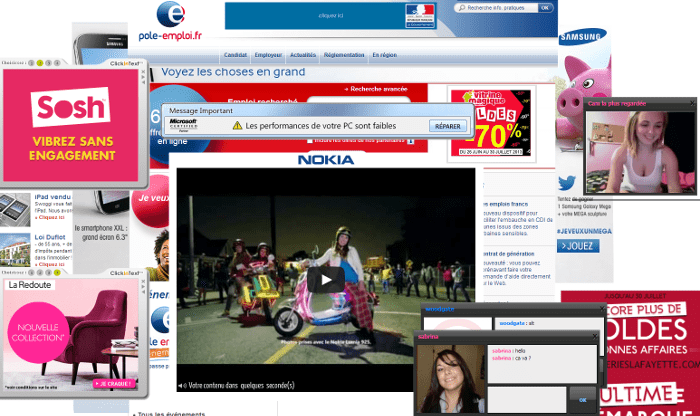Viewport: 700px width, 416px height.
Task: Click the yellow warning triangle icon
Action: pyautogui.click(x=237, y=126)
